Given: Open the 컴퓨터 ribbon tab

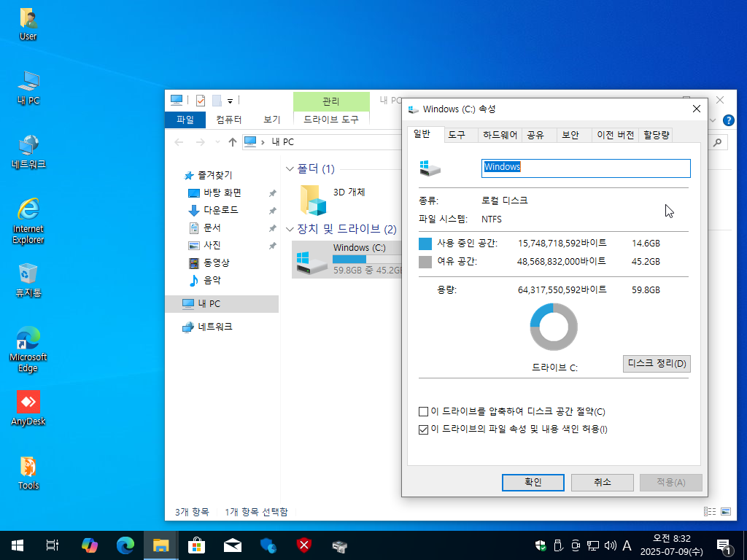Looking at the screenshot, I should point(228,120).
